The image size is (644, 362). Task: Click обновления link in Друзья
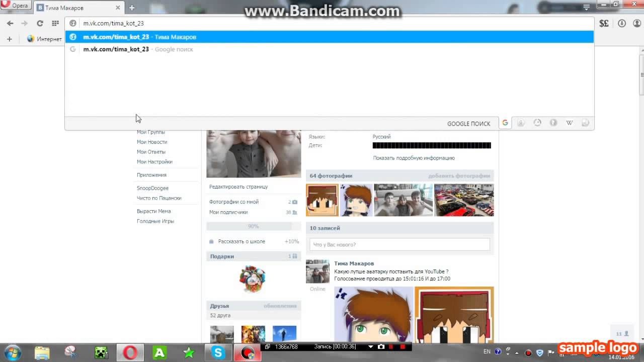[x=280, y=306]
